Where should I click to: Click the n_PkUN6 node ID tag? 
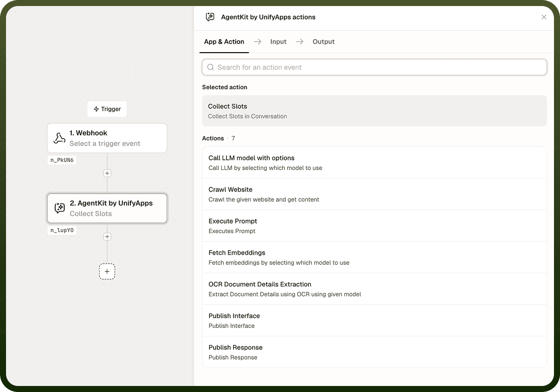click(x=62, y=160)
